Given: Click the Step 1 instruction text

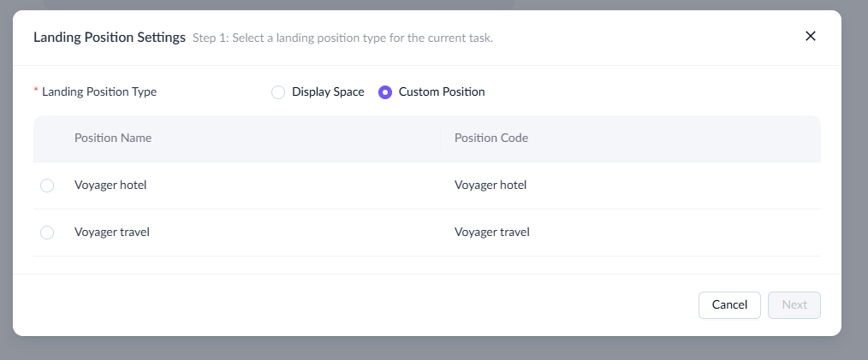Looking at the screenshot, I should coord(342,38).
